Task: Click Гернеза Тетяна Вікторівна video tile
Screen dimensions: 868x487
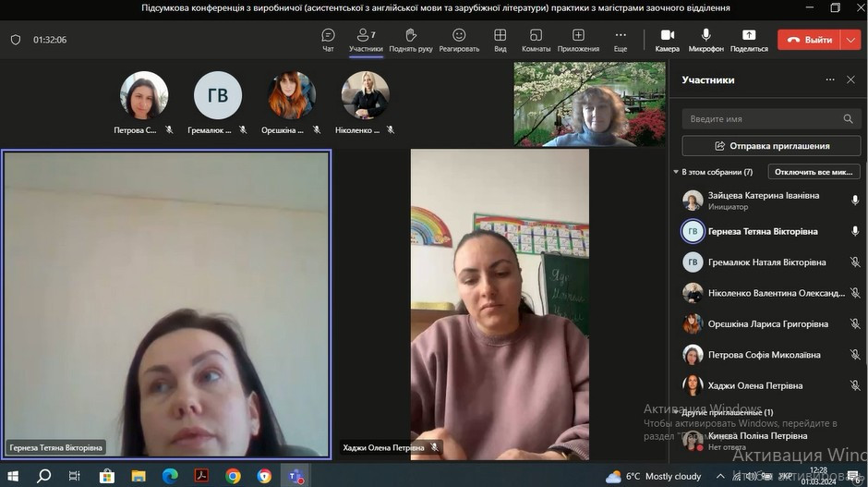Action: (x=166, y=304)
